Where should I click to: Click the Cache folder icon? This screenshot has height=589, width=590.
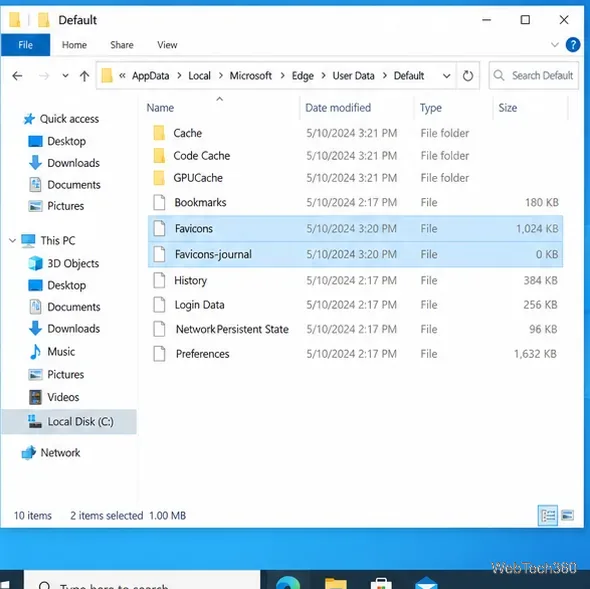pyautogui.click(x=159, y=133)
